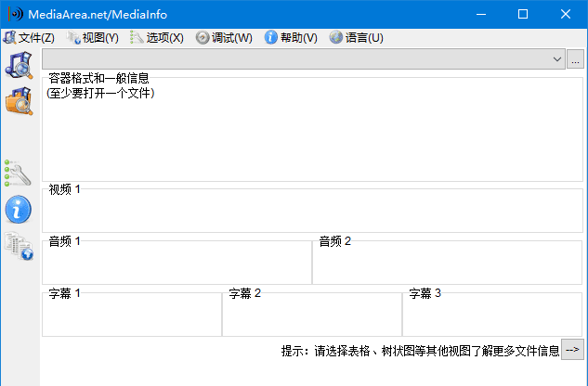The height and width of the screenshot is (386, 588).
Task: Expand the file selection dropdown arrow
Action: click(556, 59)
